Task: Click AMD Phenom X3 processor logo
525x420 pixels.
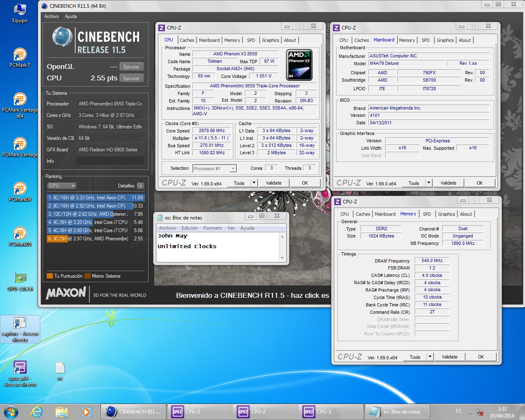Action: coord(299,65)
